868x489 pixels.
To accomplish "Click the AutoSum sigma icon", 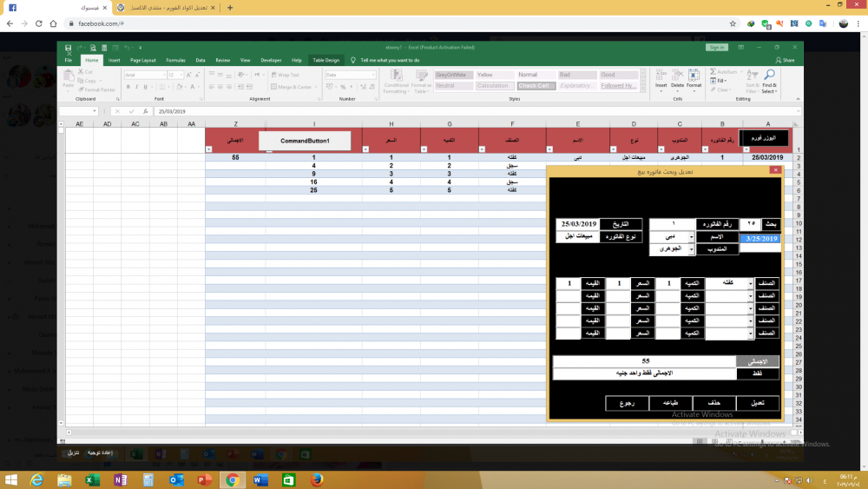I will [713, 72].
